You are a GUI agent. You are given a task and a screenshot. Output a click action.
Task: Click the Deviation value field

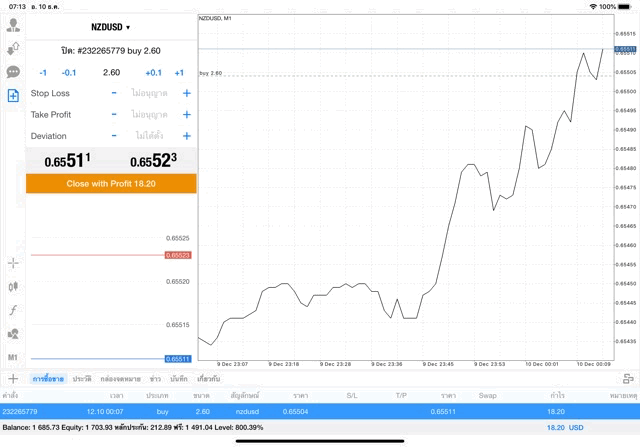(x=149, y=136)
